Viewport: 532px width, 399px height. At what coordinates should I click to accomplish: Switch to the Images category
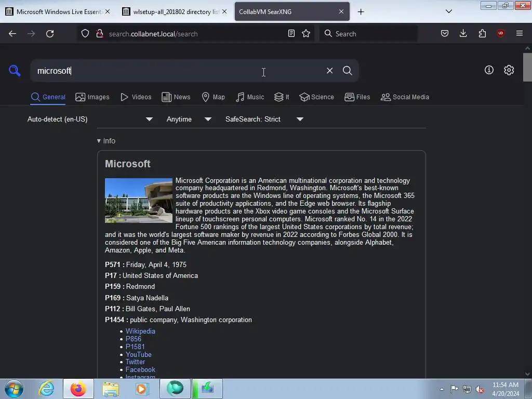click(92, 97)
